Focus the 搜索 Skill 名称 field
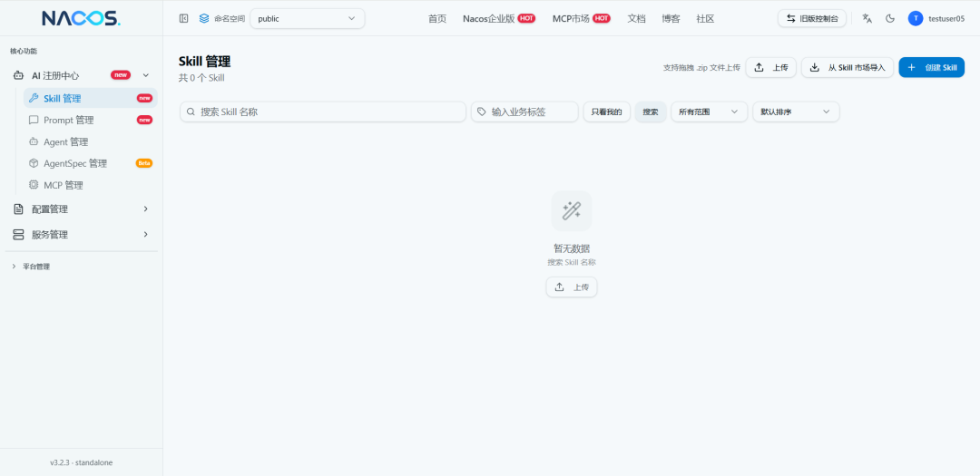 (323, 112)
